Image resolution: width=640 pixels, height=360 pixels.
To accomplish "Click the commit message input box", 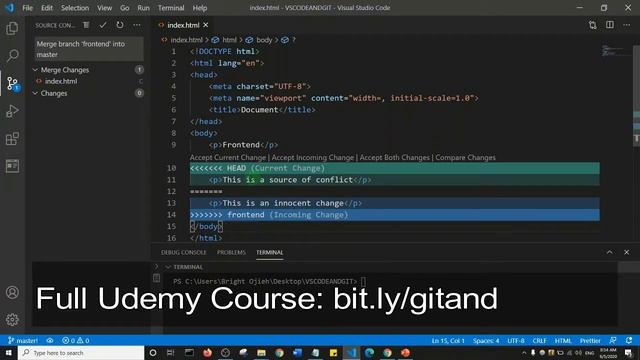I will tap(89, 49).
